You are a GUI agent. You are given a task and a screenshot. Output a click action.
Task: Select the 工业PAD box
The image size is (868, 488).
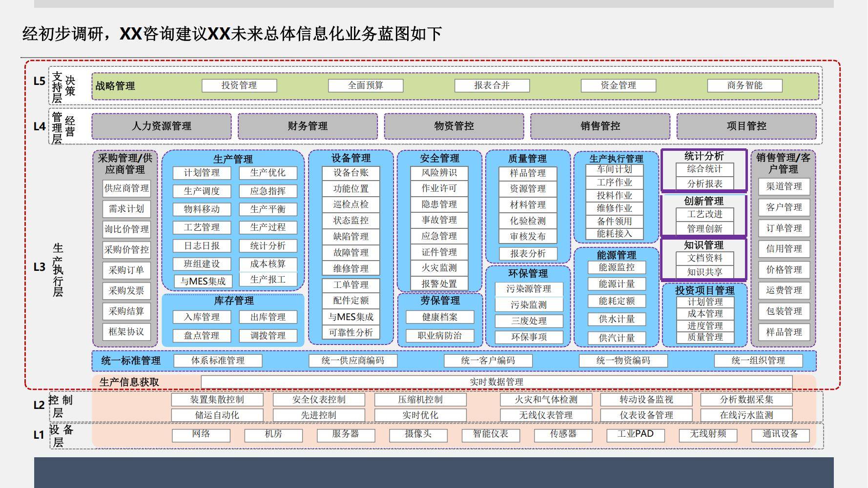point(636,435)
